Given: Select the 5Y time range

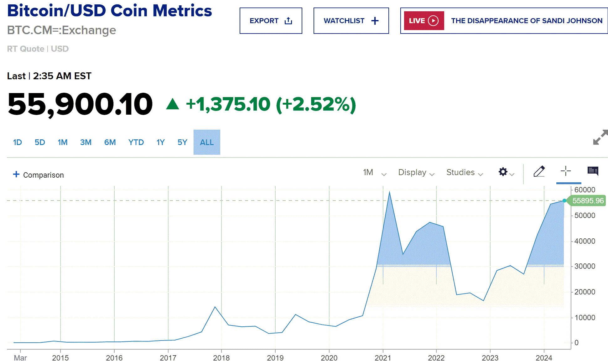Looking at the screenshot, I should point(182,143).
